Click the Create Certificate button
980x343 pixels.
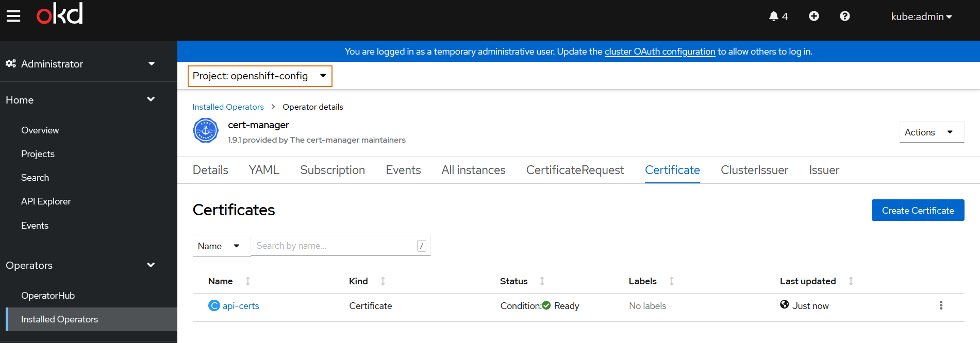tap(918, 210)
